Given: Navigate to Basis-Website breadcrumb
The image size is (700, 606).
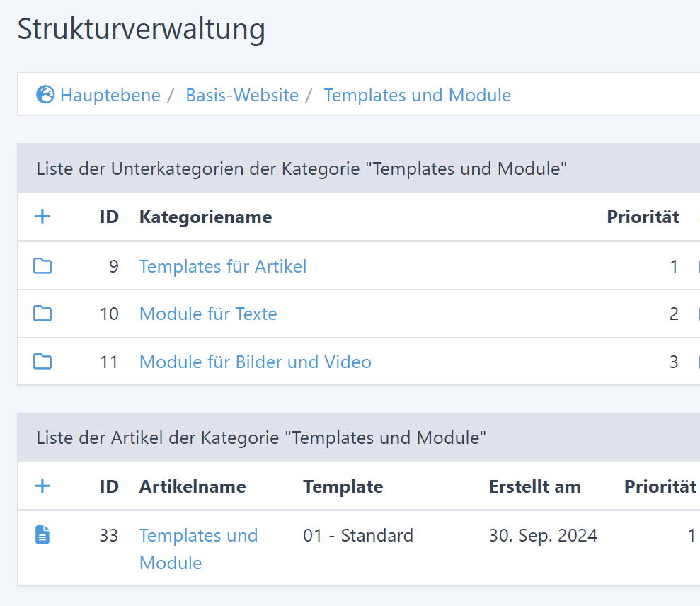Looking at the screenshot, I should click(242, 95).
